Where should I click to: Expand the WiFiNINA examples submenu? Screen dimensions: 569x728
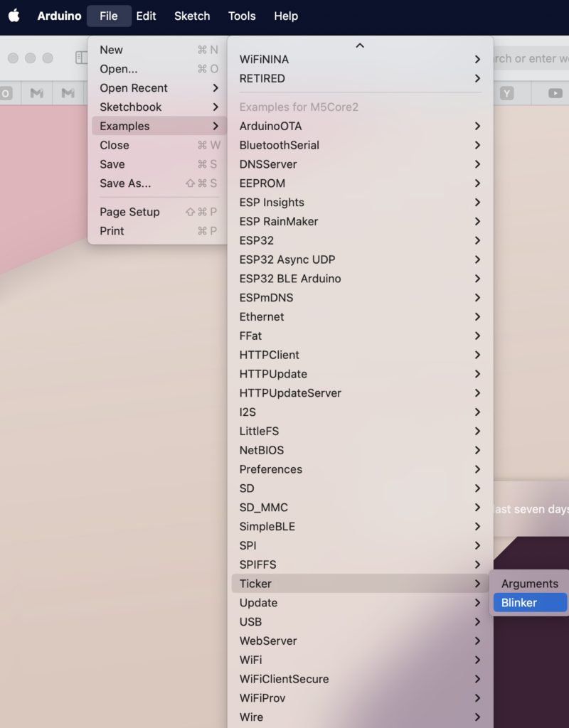click(x=360, y=60)
